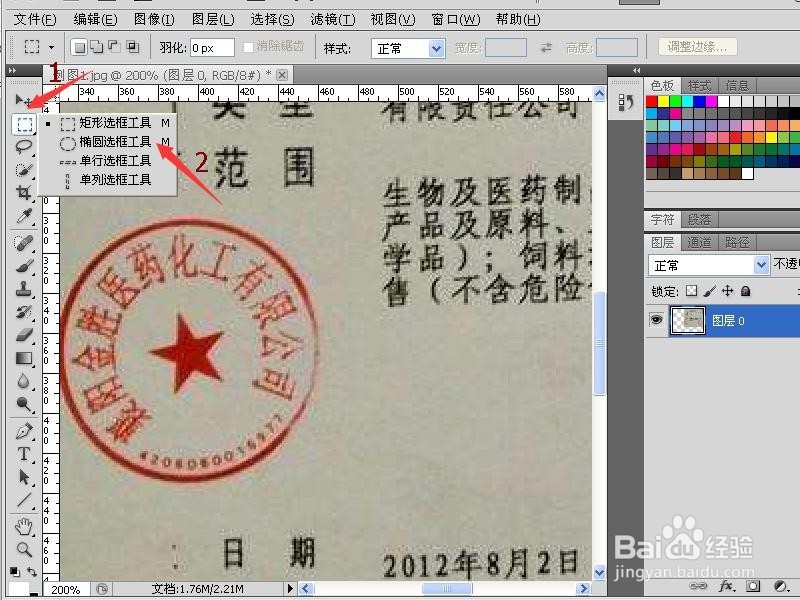Viewport: 800px width, 600px height.
Task: Swap foreground and background colors
Action: click(x=32, y=571)
